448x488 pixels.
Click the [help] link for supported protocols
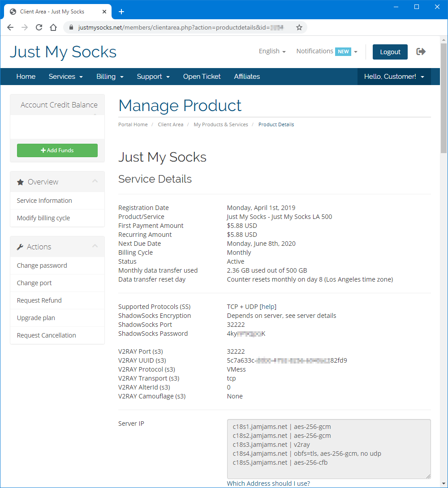(268, 307)
